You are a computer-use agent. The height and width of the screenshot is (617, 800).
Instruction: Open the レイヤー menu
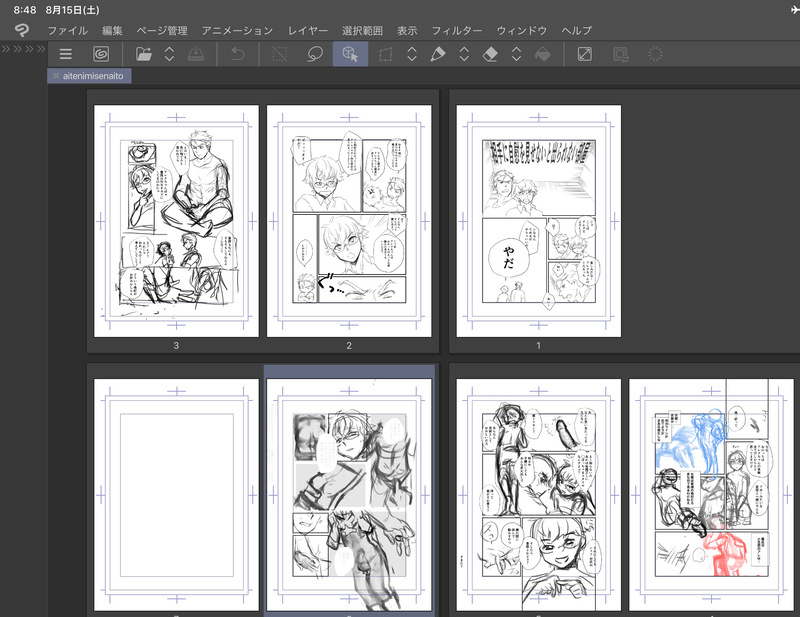(x=308, y=31)
